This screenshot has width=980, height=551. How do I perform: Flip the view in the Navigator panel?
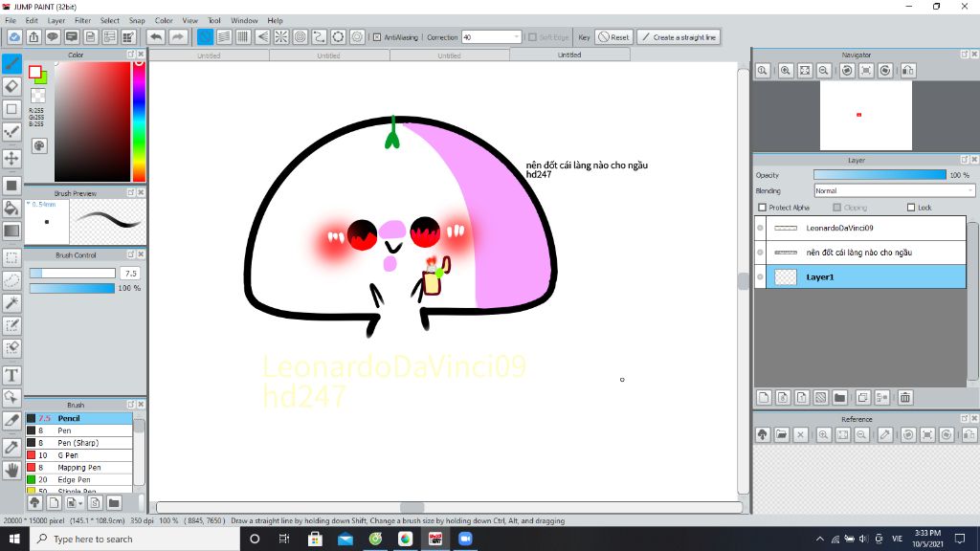[908, 71]
